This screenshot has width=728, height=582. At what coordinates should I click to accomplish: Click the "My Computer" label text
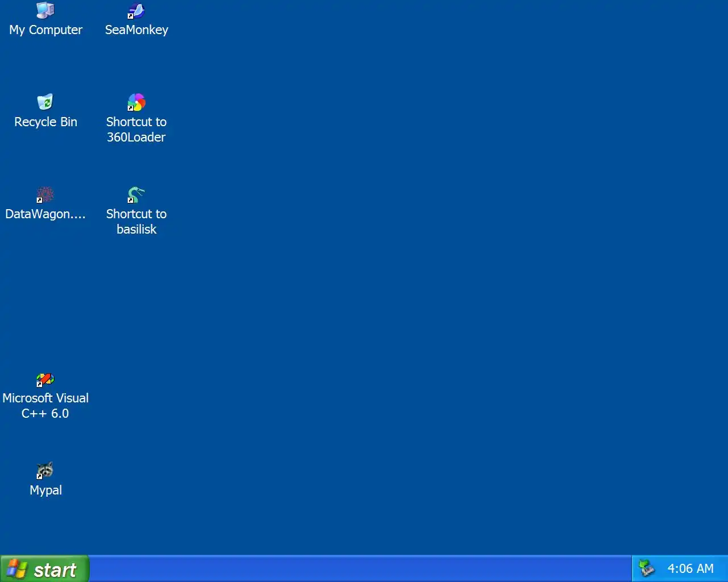(x=45, y=30)
